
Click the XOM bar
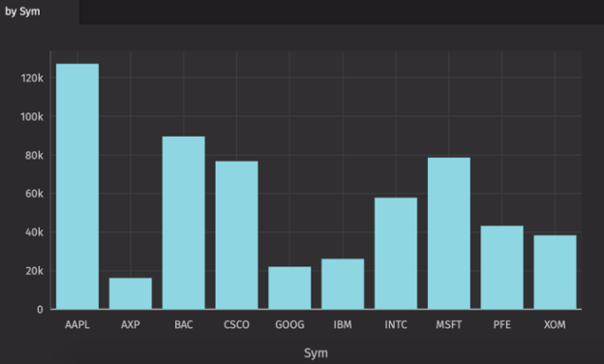pyautogui.click(x=555, y=272)
